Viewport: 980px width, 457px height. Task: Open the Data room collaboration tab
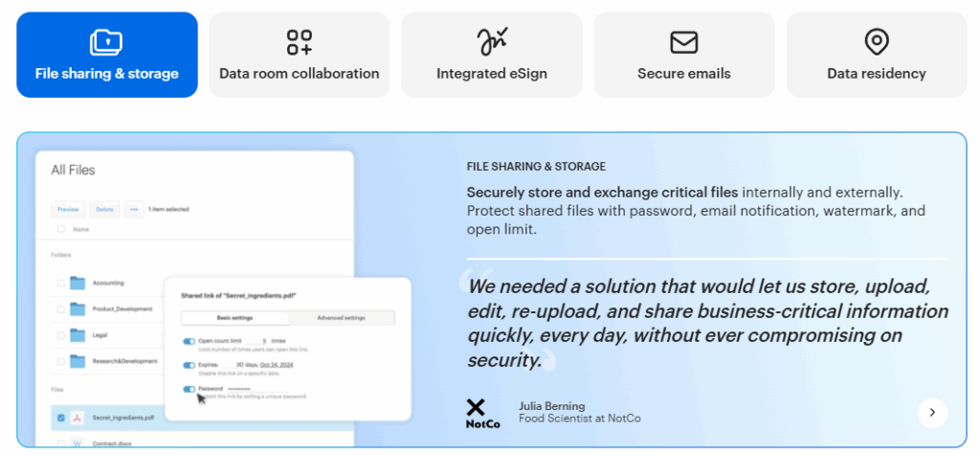pyautogui.click(x=299, y=55)
